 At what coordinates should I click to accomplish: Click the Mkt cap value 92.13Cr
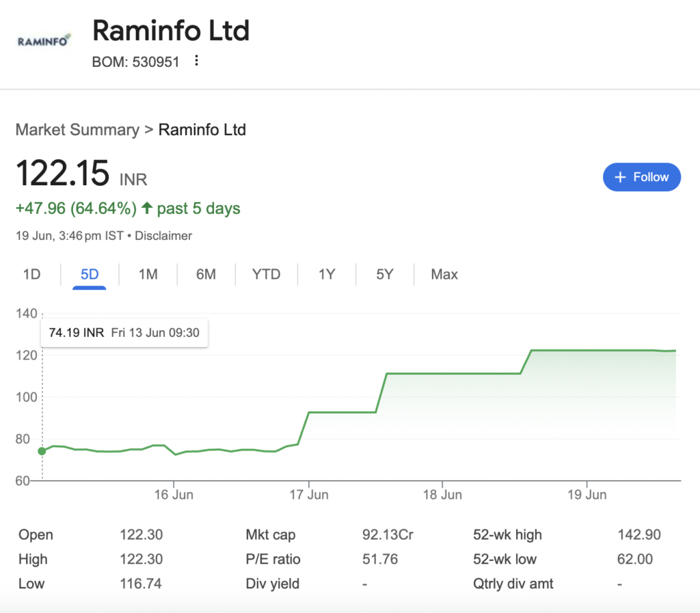(388, 534)
